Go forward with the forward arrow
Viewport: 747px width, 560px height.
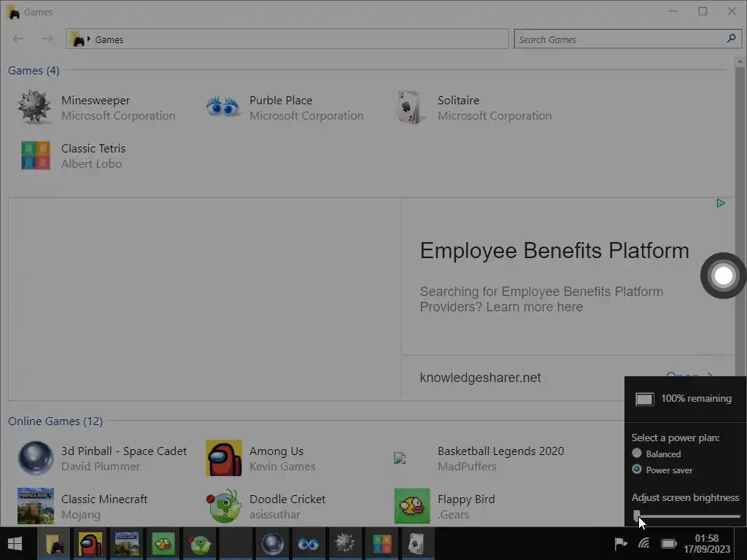(47, 39)
